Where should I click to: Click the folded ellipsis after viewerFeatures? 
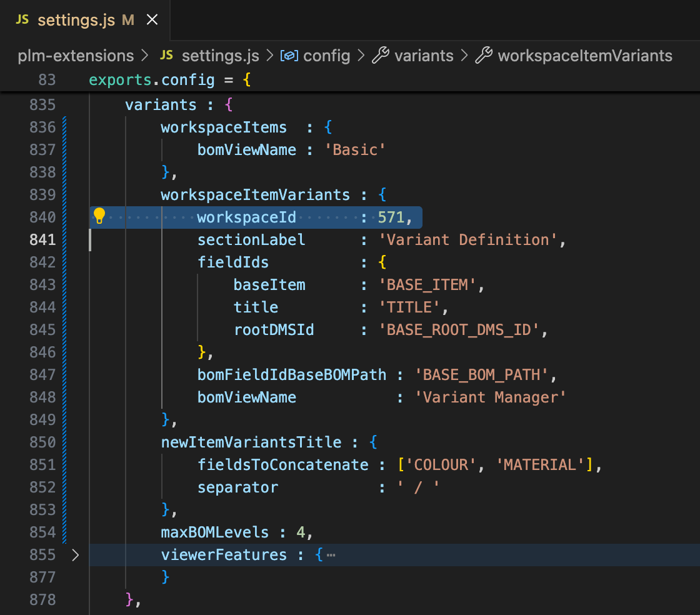pos(331,555)
